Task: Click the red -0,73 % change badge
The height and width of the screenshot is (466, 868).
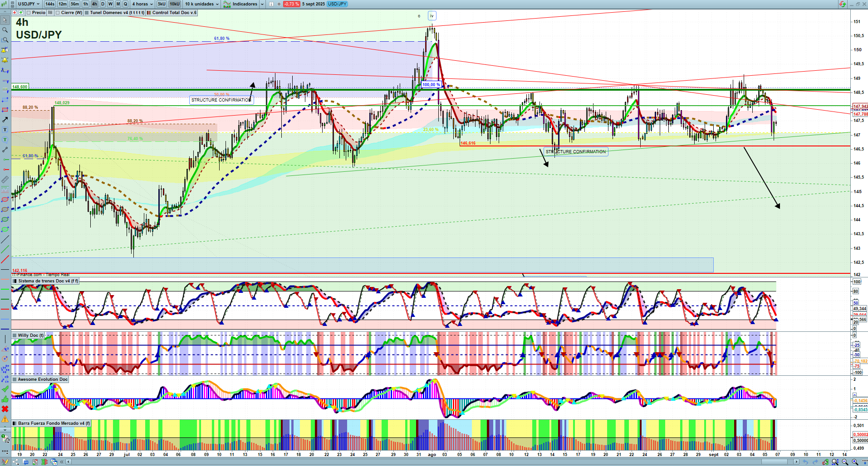Action: pos(291,4)
